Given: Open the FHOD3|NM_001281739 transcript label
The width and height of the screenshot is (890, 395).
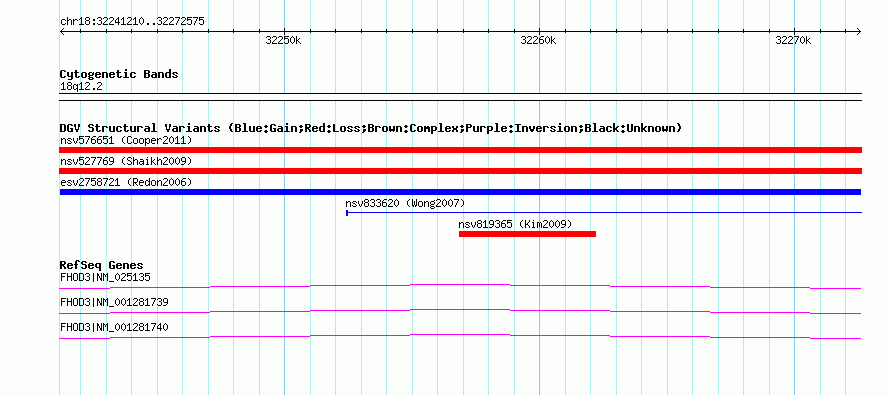Looking at the screenshot, I should click(x=114, y=302).
